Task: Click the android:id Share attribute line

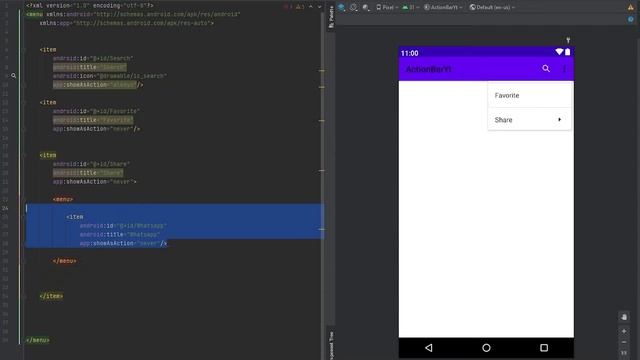Action: (x=91, y=164)
